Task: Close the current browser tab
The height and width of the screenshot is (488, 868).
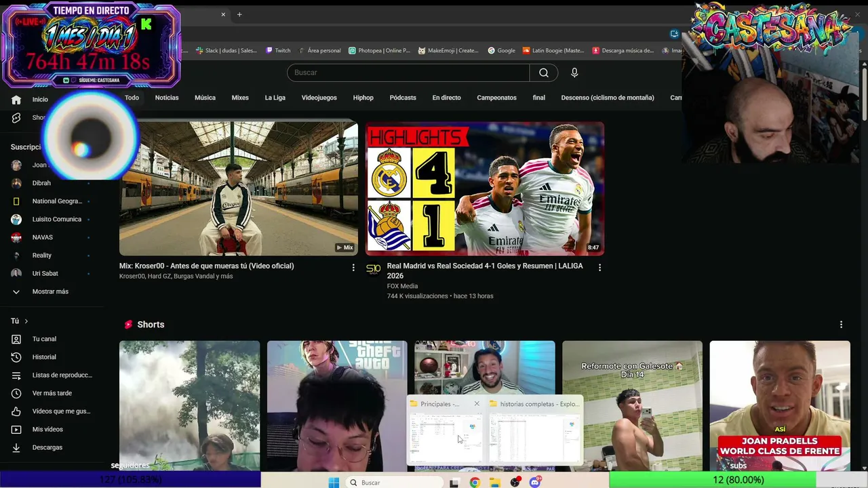Action: point(223,14)
